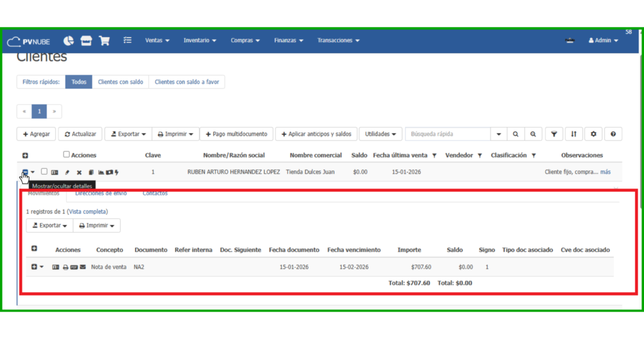This screenshot has width=644, height=362.
Task: Click the sort arrows button in toolbar
Action: (573, 134)
